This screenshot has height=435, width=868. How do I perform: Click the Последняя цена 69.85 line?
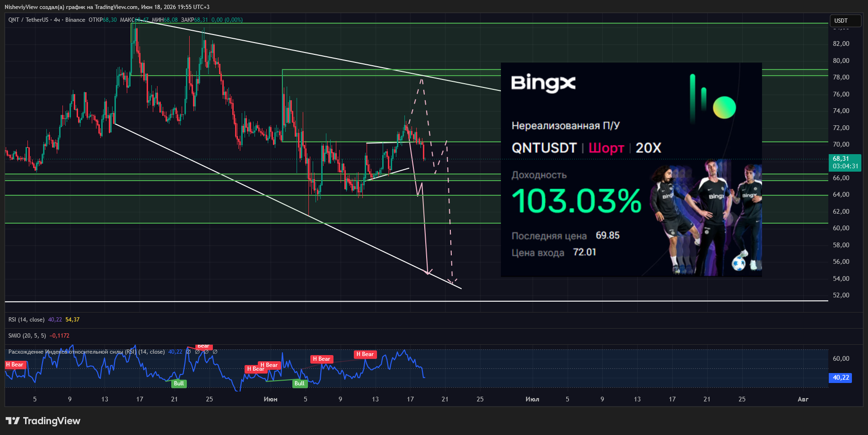(x=566, y=235)
